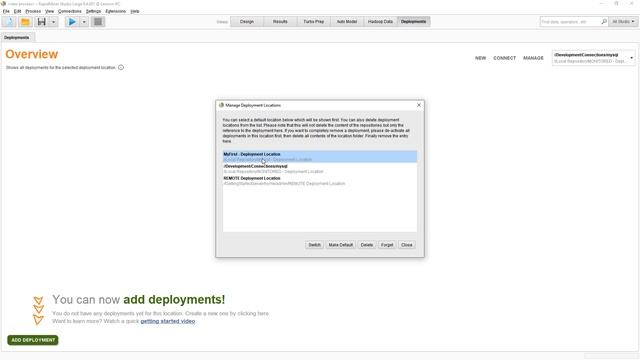This screenshot has width=640, height=360.
Task: Switch to the Auto Model view
Action: coord(347,22)
